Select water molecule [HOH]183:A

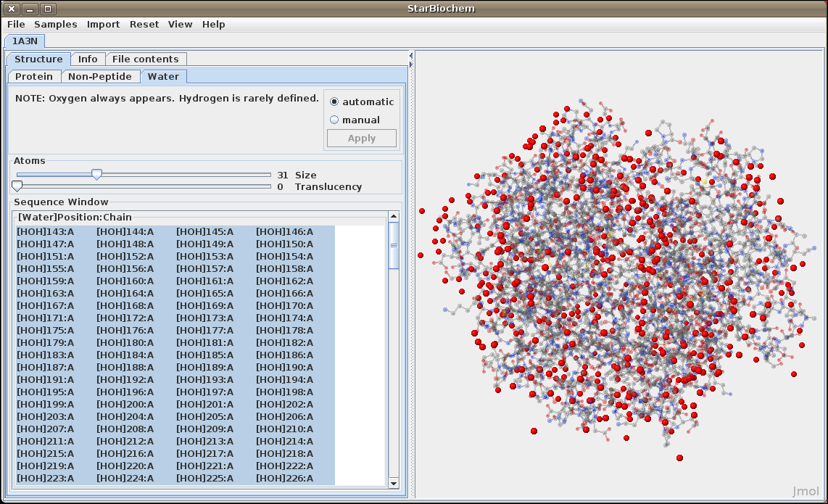(x=46, y=355)
